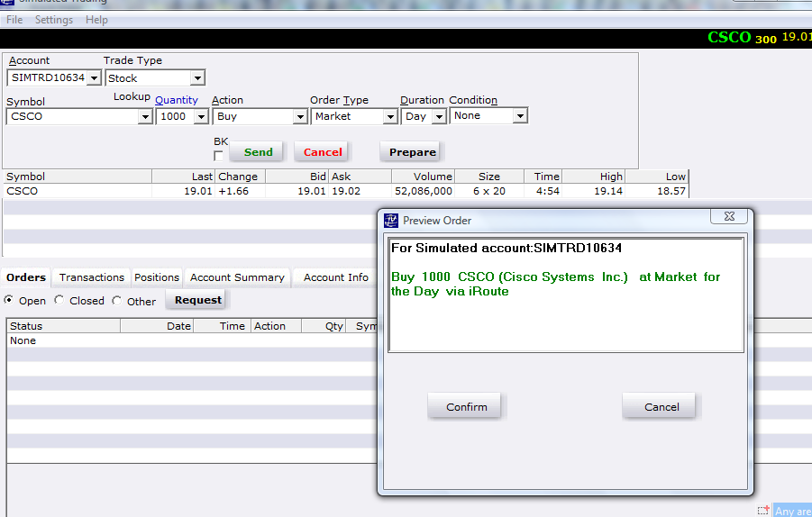Switch to the Orders tab

(x=26, y=277)
